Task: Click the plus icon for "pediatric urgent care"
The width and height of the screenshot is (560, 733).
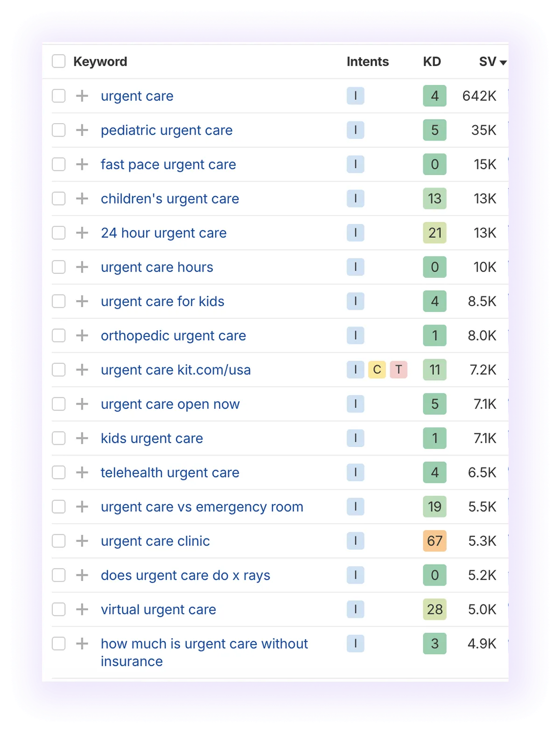Action: click(x=82, y=130)
